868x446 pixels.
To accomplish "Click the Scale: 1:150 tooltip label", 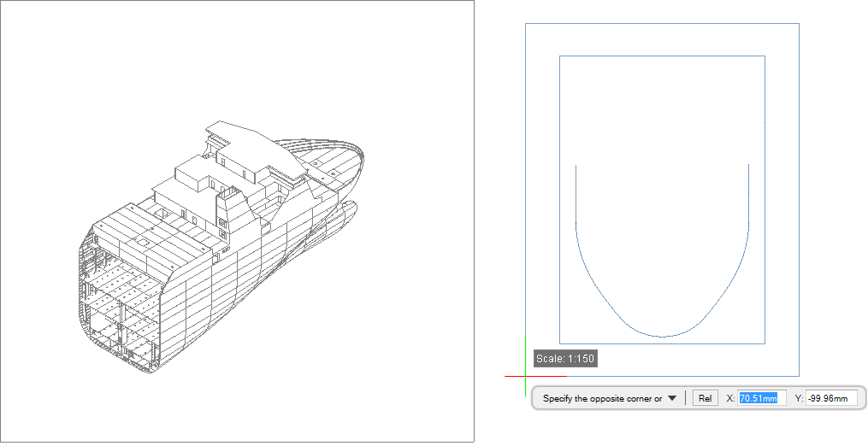I will 565,359.
